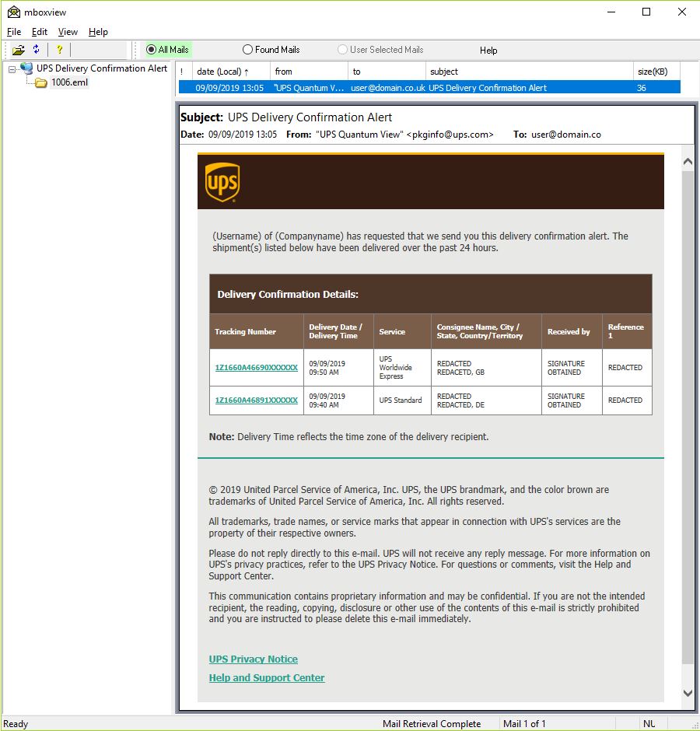Screen dimensions: 700x731
Task: Open the View menu
Action: pos(68,32)
